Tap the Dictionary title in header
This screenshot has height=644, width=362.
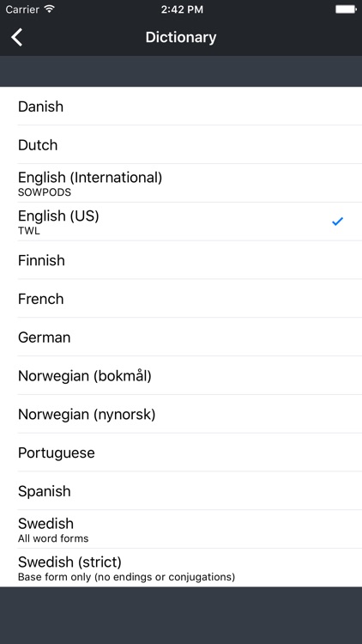(181, 38)
